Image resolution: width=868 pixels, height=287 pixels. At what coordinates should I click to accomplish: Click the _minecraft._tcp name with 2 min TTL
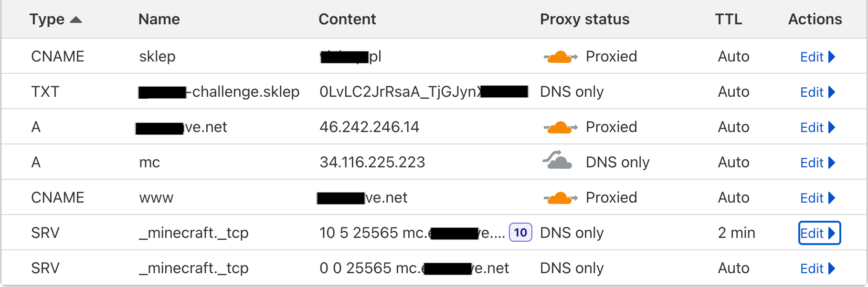pos(193,233)
